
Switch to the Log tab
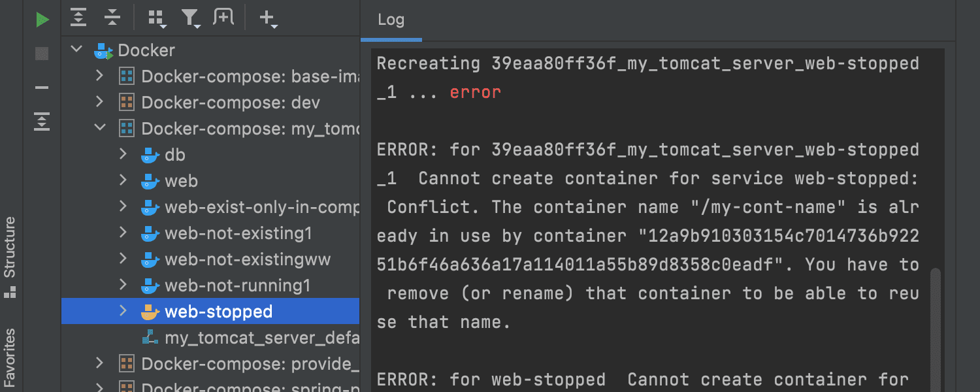click(391, 20)
